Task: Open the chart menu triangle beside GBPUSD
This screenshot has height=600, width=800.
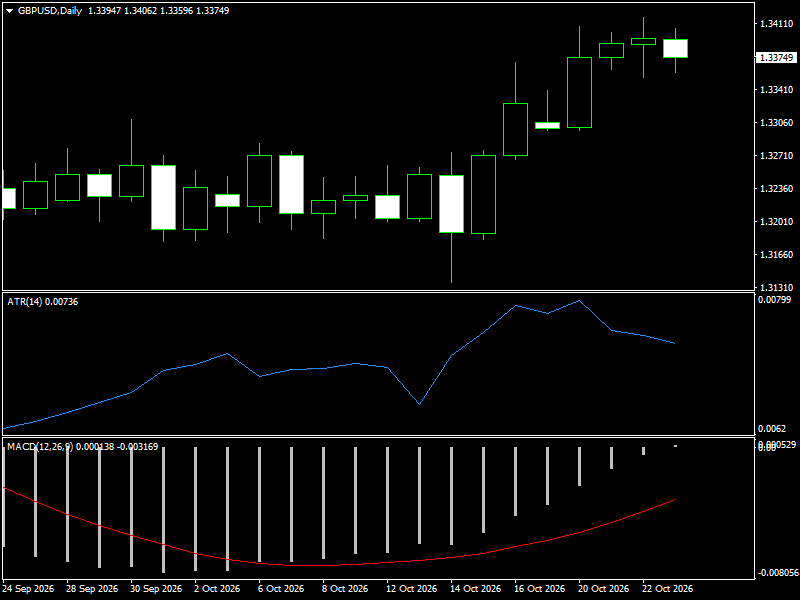Action: [x=9, y=11]
